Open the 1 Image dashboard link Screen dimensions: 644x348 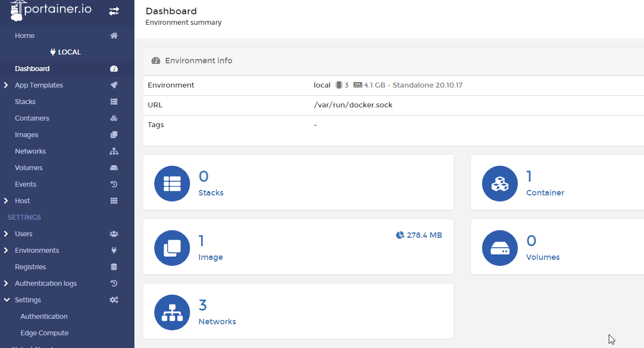(x=298, y=247)
